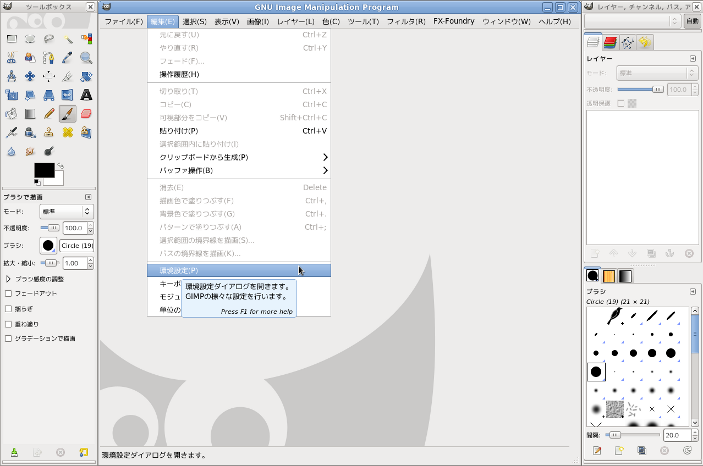Select the Scale tool
This screenshot has width=703, height=466.
tap(12, 95)
